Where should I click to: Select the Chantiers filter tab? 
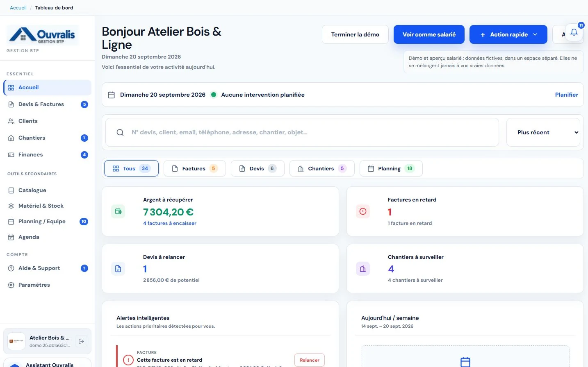tap(322, 168)
